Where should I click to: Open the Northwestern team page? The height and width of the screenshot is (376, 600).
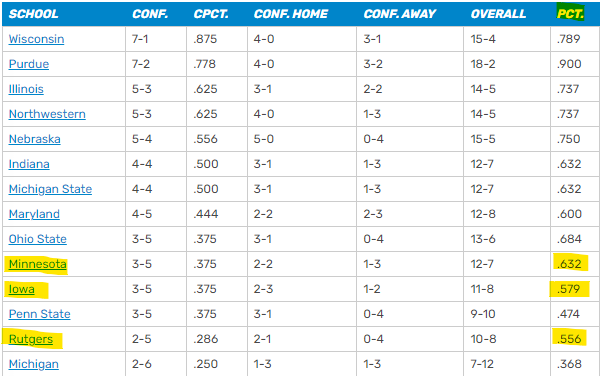pyautogui.click(x=47, y=114)
